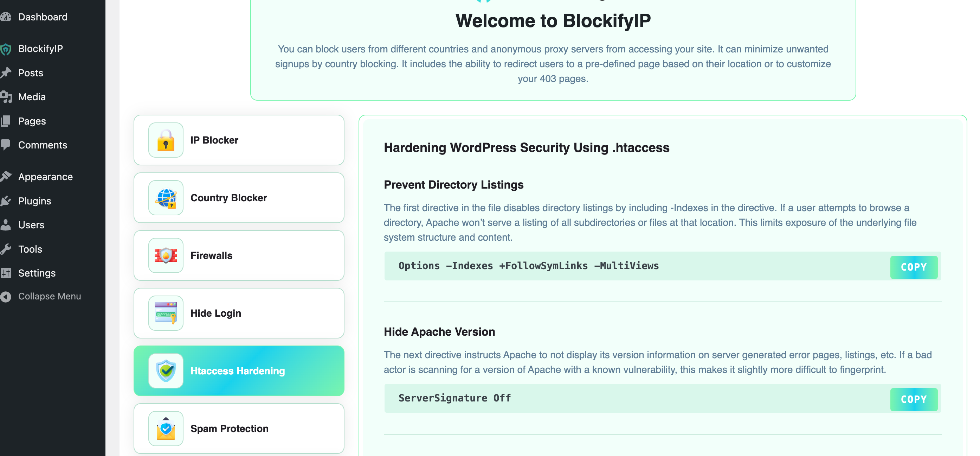Screen dimensions: 980x456
Task: Click the Hide Login password window icon
Action: (x=166, y=313)
